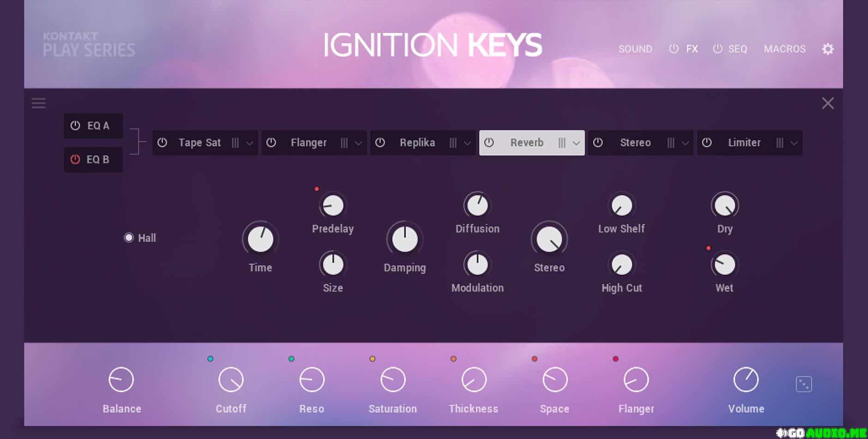Click the orange dot above Thickness macro

coord(453,359)
